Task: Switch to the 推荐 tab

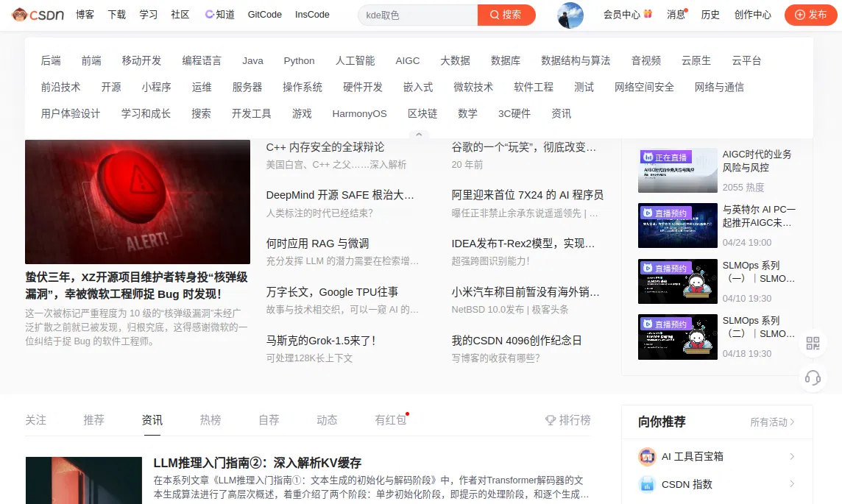Action: point(93,420)
